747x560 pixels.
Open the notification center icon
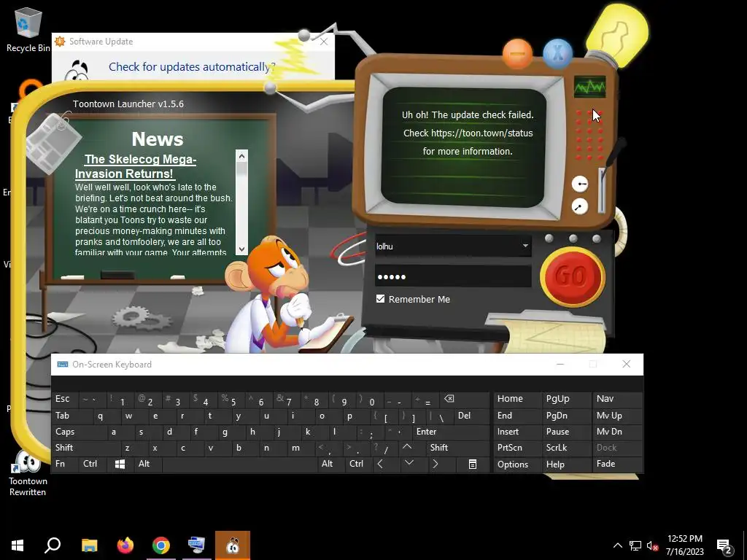click(724, 547)
